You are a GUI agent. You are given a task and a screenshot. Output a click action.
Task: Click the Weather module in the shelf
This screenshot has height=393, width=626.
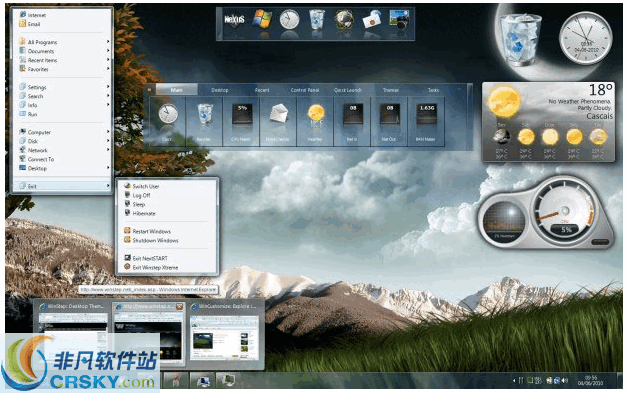(x=315, y=121)
